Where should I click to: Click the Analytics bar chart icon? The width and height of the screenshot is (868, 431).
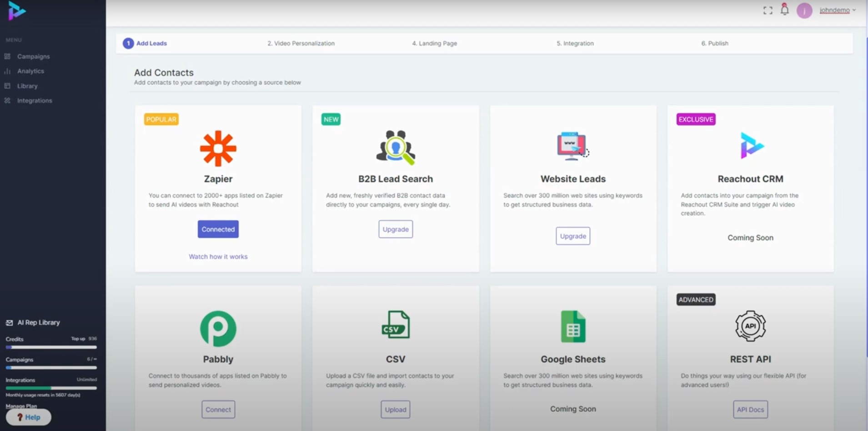point(7,71)
